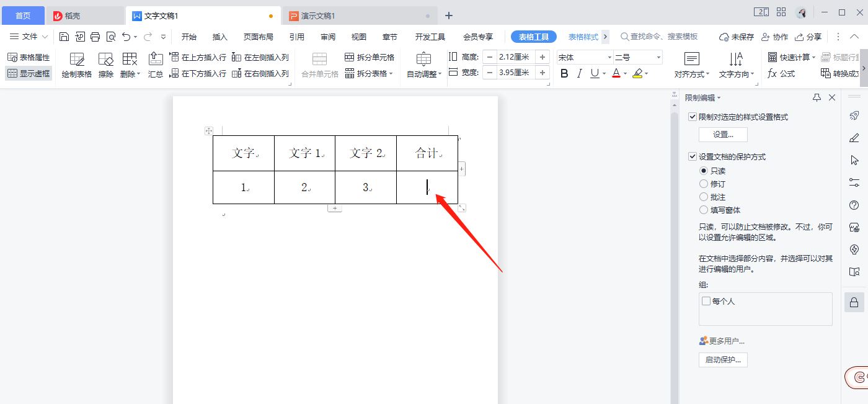Open Table Properties (表格属性)
This screenshot has height=404, width=868.
[x=29, y=57]
